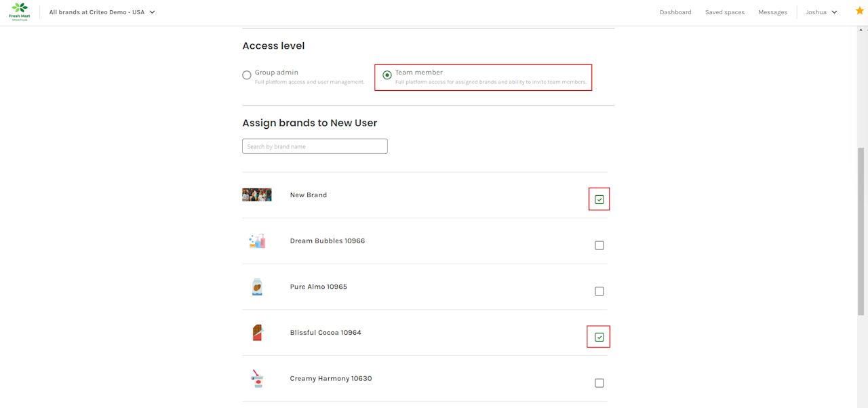
Task: Focus the Search by brand name field
Action: (315, 146)
